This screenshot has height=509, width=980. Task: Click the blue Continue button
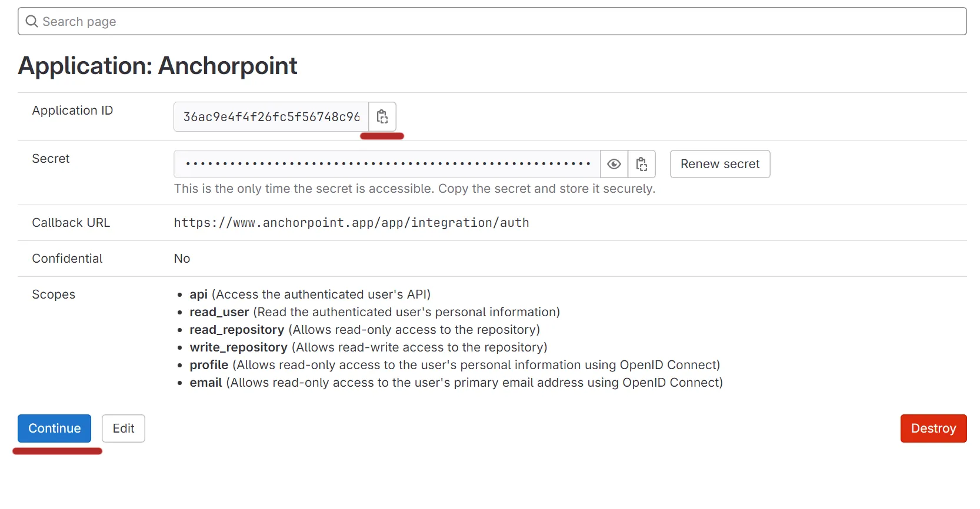(x=55, y=428)
